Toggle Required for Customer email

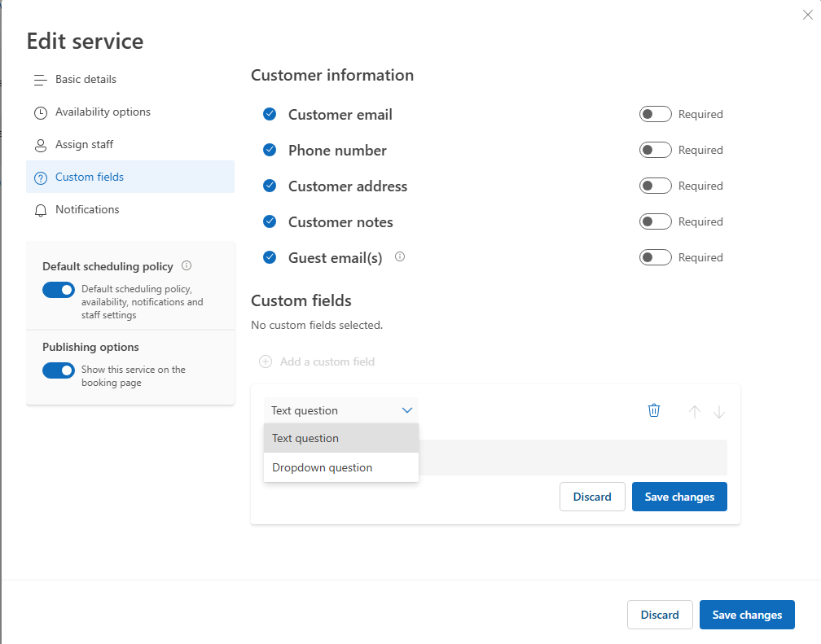coord(655,114)
